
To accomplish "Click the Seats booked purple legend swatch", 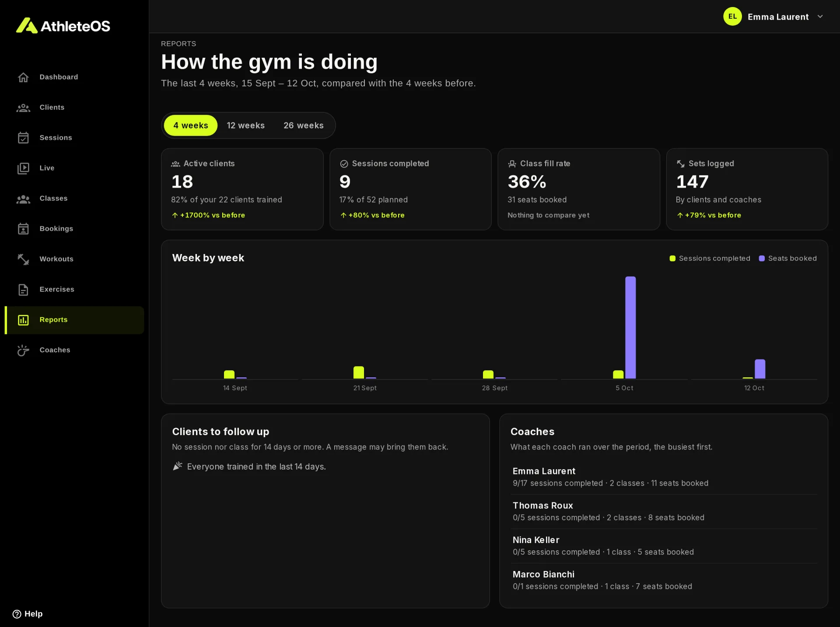I will coord(762,258).
